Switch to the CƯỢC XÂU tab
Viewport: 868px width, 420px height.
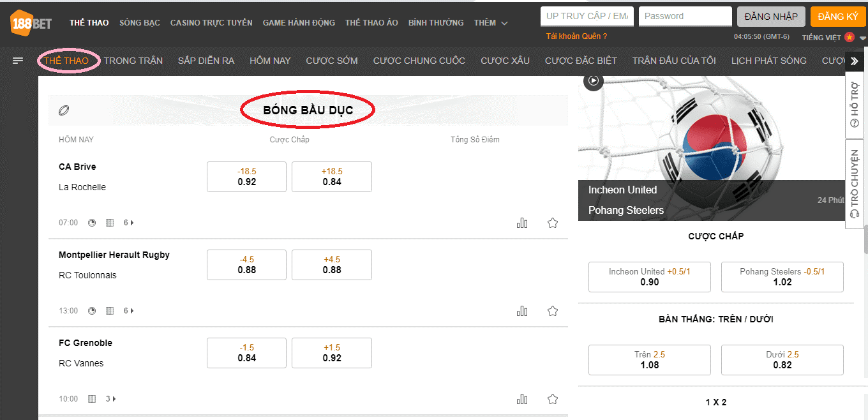(505, 61)
